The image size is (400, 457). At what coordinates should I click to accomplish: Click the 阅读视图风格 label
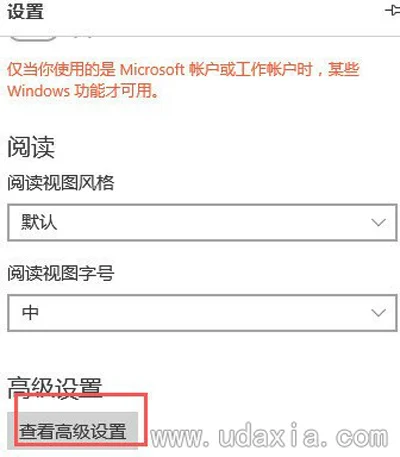(x=61, y=182)
